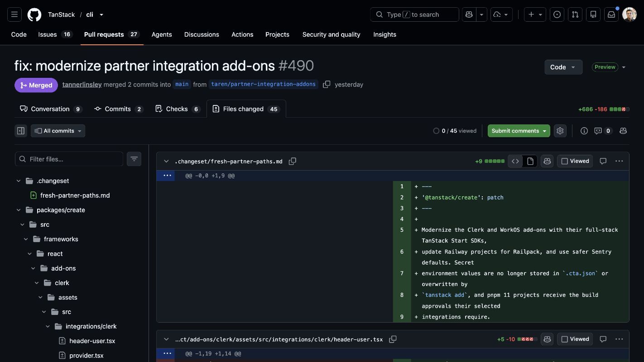Switch to the Commits tab

click(119, 109)
